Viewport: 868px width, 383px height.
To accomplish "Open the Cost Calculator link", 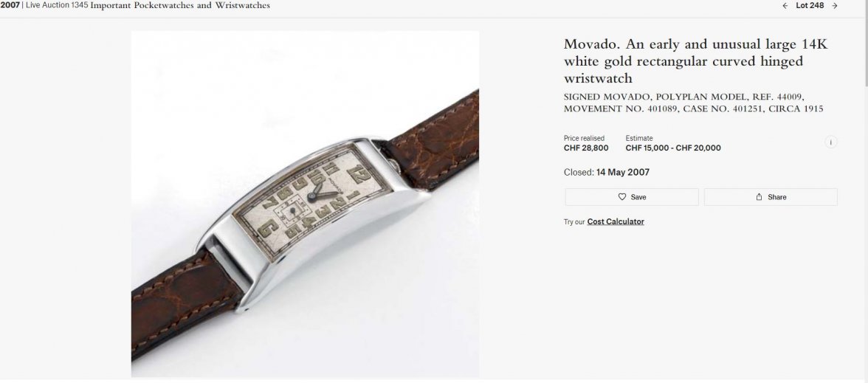I will coord(616,221).
